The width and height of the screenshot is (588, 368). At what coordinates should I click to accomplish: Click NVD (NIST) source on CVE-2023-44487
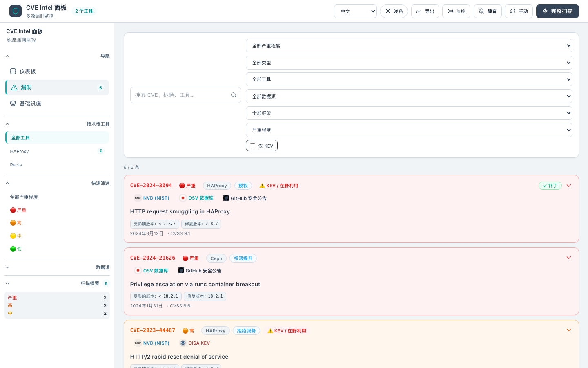(152, 343)
